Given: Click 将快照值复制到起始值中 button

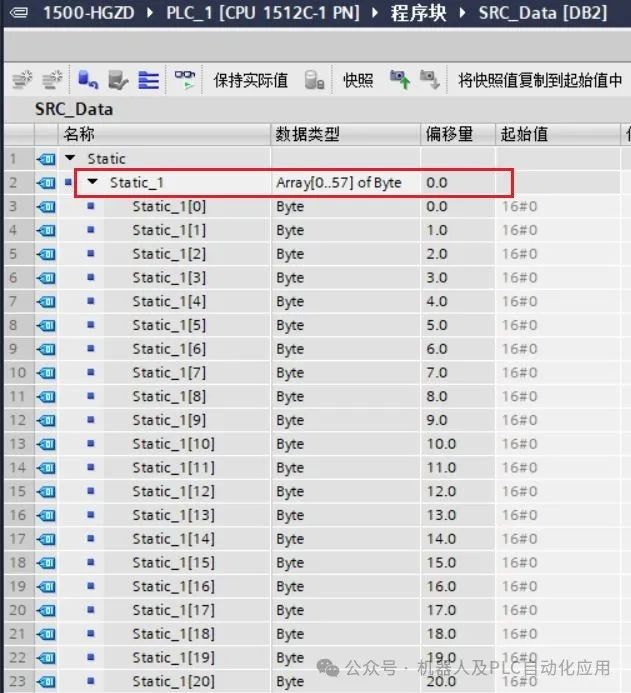Looking at the screenshot, I should pyautogui.click(x=540, y=80).
